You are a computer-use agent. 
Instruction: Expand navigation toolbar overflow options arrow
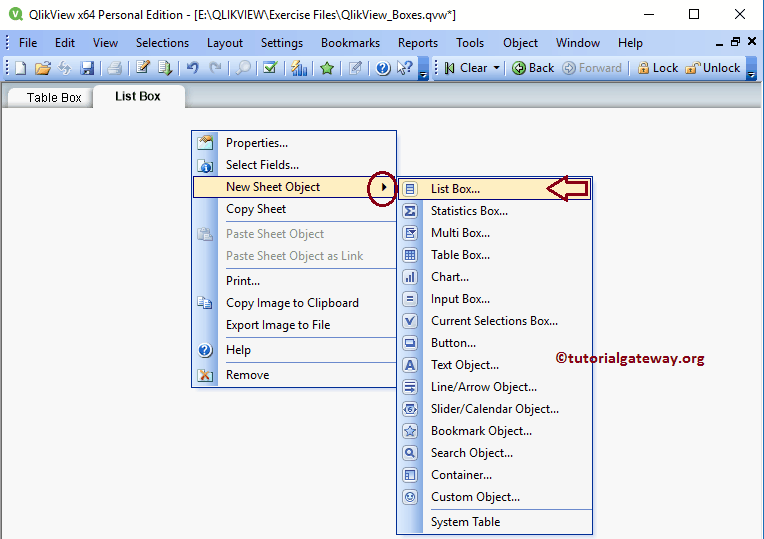click(x=751, y=68)
